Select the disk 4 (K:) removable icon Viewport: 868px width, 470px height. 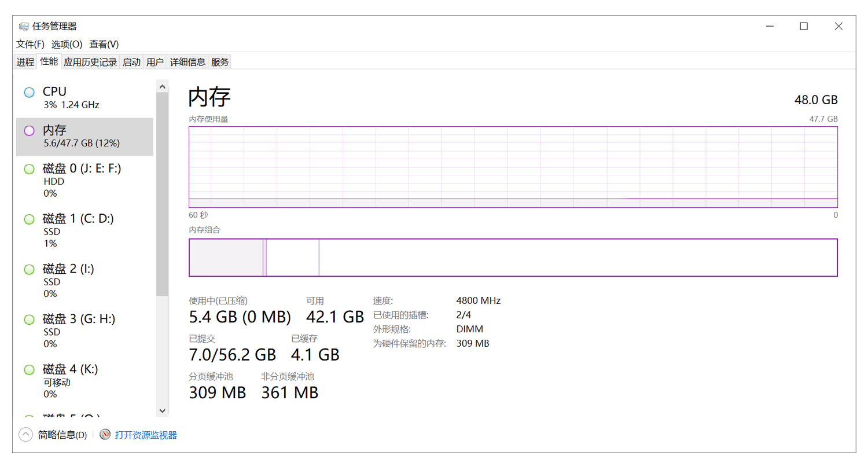point(29,369)
